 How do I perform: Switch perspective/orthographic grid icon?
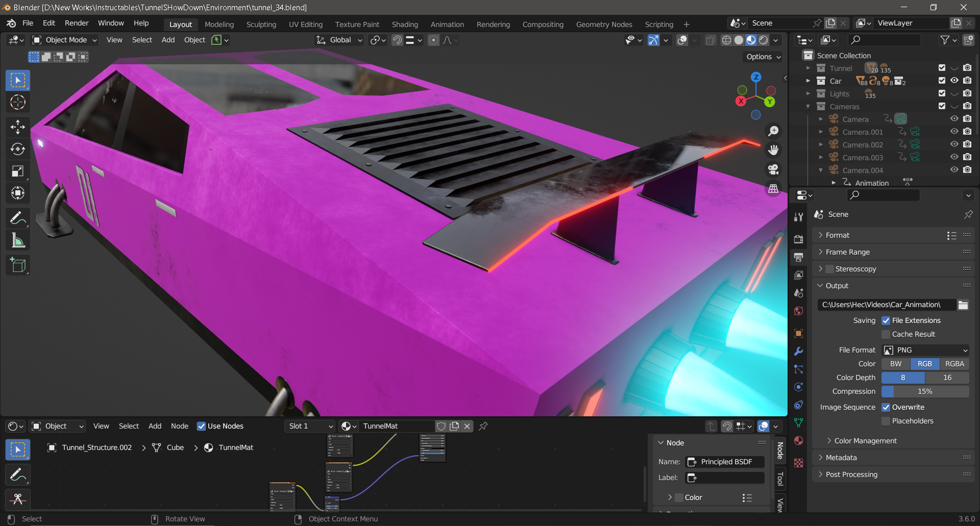pyautogui.click(x=774, y=189)
